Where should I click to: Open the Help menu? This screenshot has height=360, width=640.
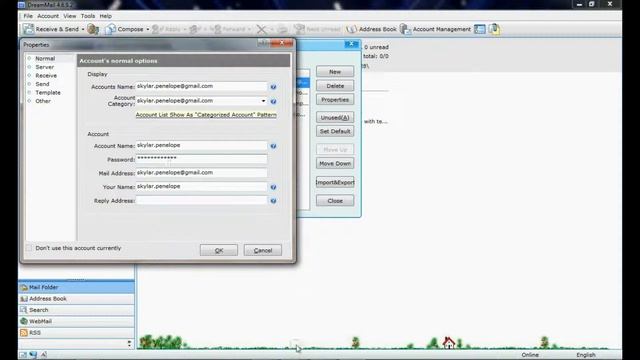pyautogui.click(x=106, y=16)
